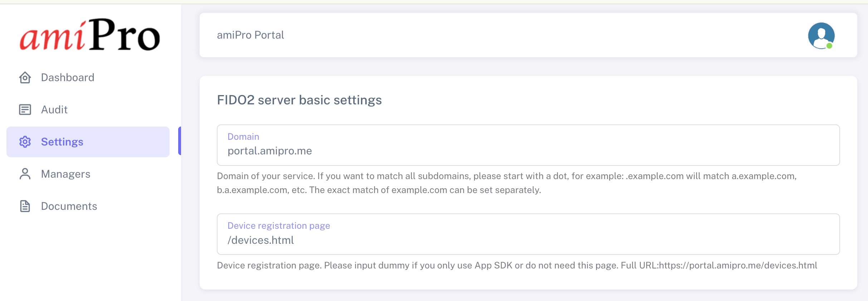Click the amiPro Portal header title
The width and height of the screenshot is (868, 301).
250,35
